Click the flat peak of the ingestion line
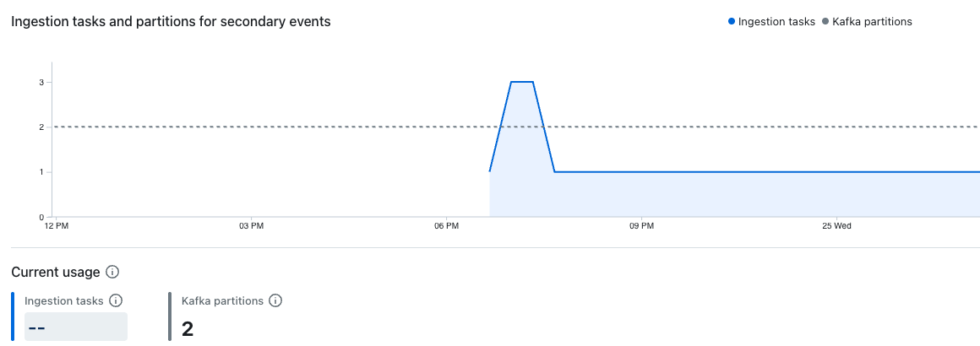 pos(522,82)
